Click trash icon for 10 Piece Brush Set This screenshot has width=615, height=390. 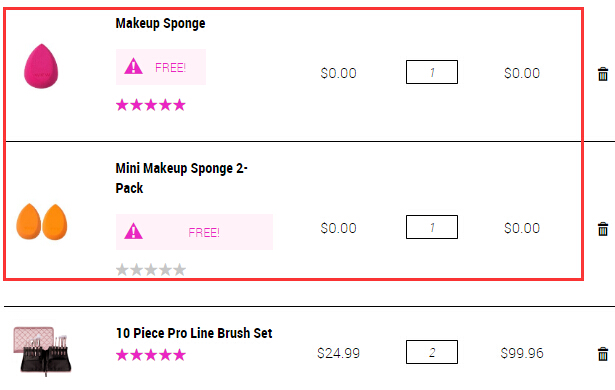click(603, 354)
